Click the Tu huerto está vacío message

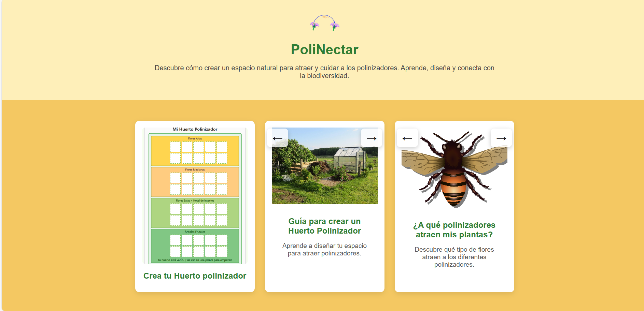click(x=195, y=260)
